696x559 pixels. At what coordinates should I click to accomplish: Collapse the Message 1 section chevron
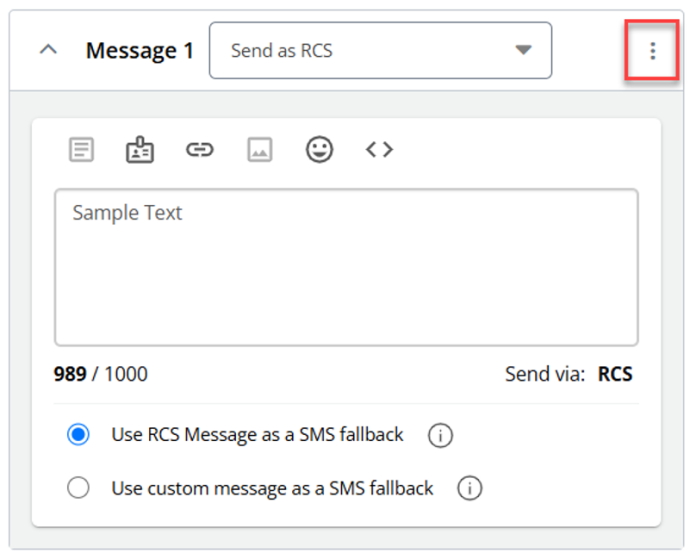point(48,50)
